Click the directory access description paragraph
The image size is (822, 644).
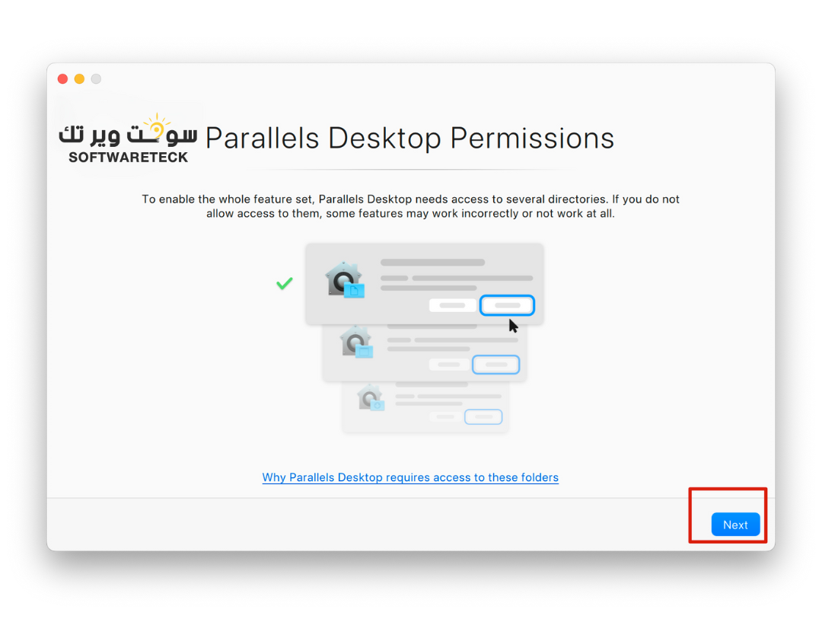pos(410,206)
